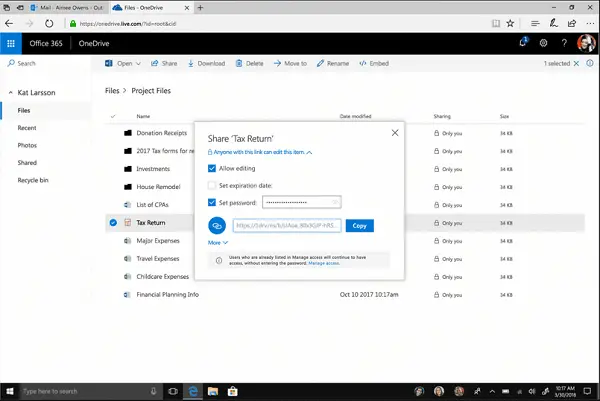This screenshot has width=600, height=401.
Task: Click the volume icon in system tray
Action: (532, 391)
